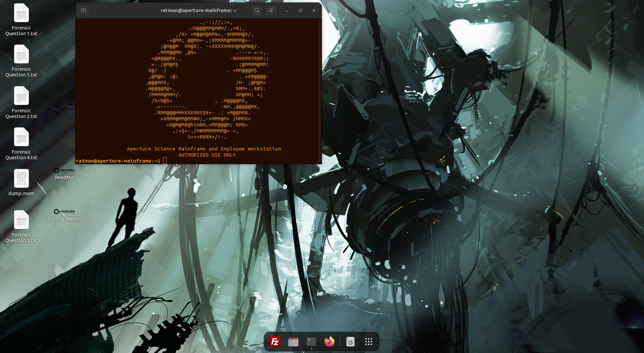The height and width of the screenshot is (353, 644).
Task: Select the dump.mem binary file
Action: click(x=21, y=179)
